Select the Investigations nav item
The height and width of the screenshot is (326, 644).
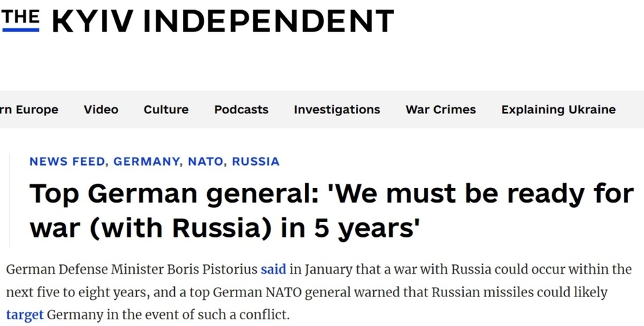point(336,109)
